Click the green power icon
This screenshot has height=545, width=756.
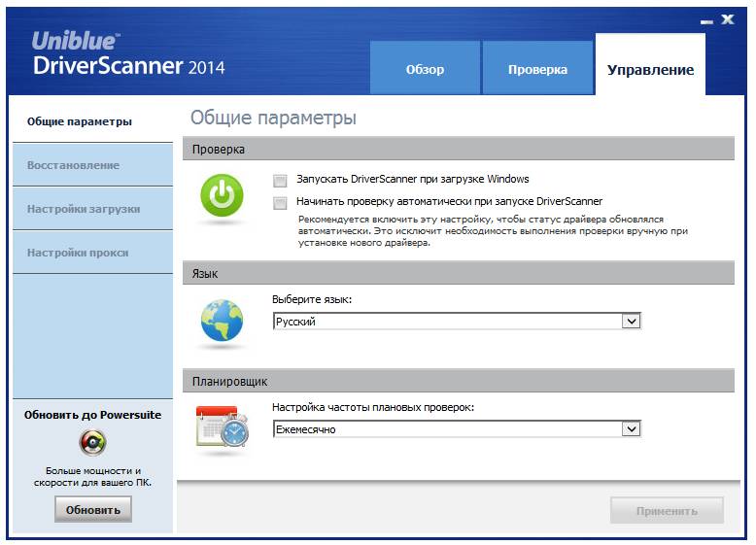click(x=222, y=195)
